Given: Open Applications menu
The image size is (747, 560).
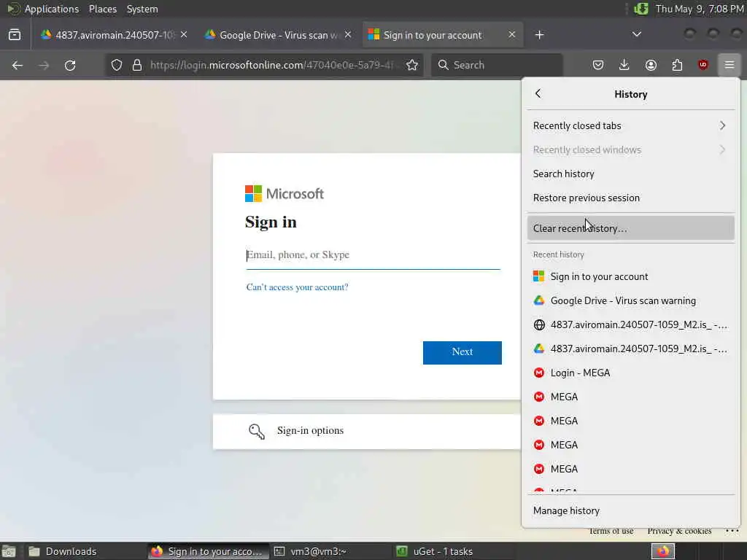Looking at the screenshot, I should coord(52,9).
